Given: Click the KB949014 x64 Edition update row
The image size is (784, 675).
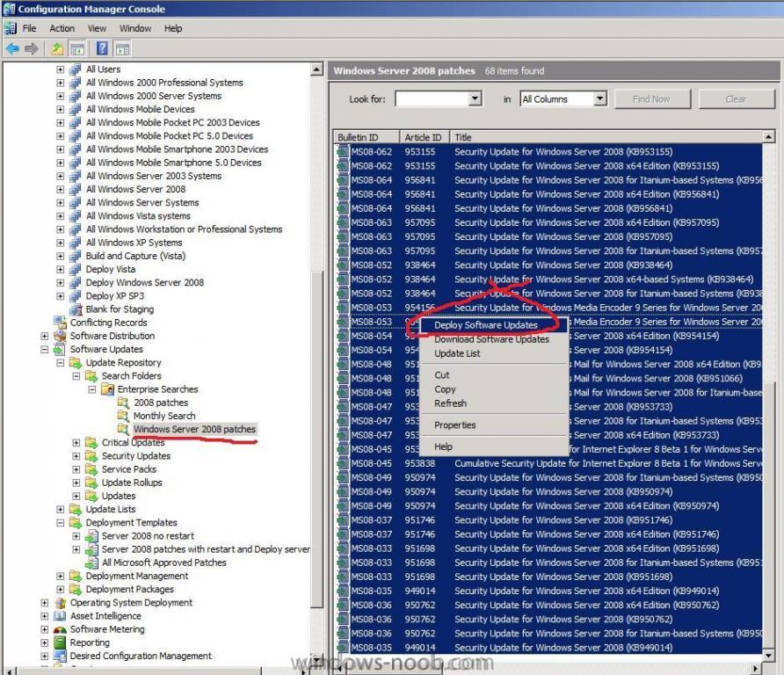Looking at the screenshot, I should [548, 591].
